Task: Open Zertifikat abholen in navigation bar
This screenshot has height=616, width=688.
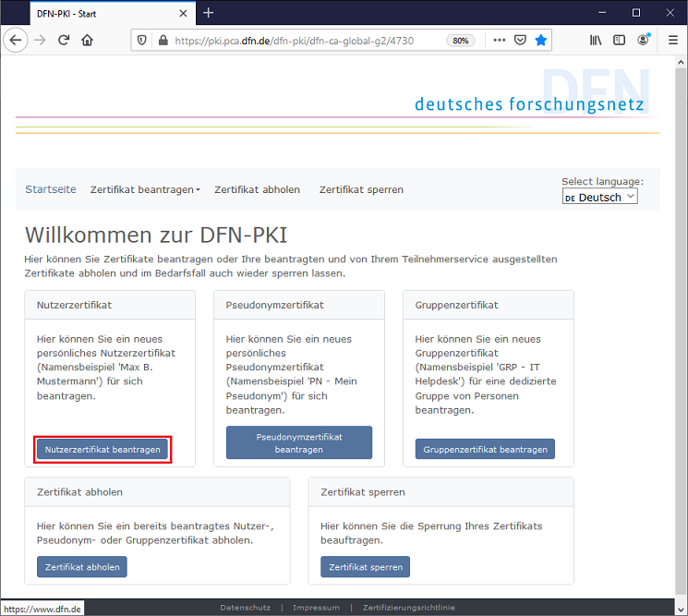Action: [x=257, y=189]
